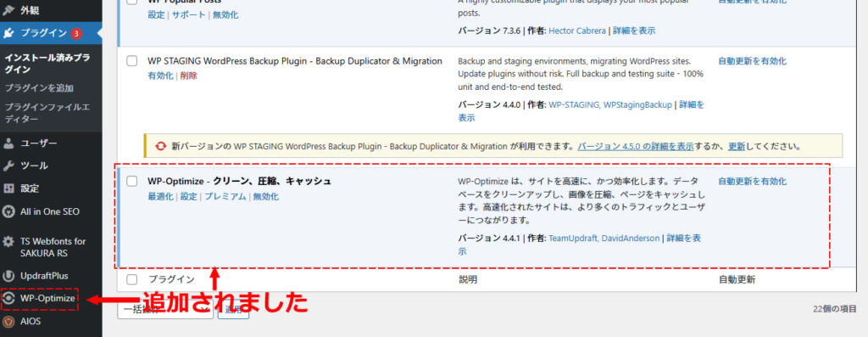Open TeamUpdraft, DavidAnderson author link
Image resolution: width=868 pixels, height=337 pixels.
point(604,239)
